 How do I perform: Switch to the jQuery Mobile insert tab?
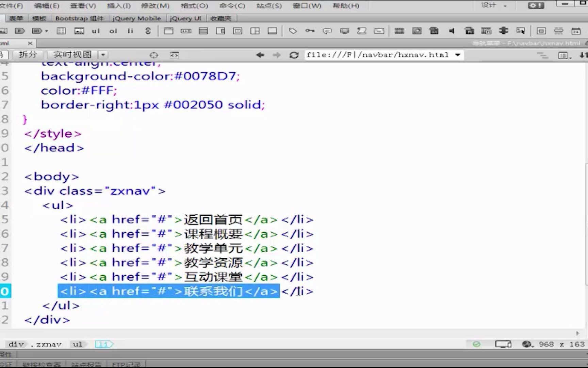tap(137, 18)
